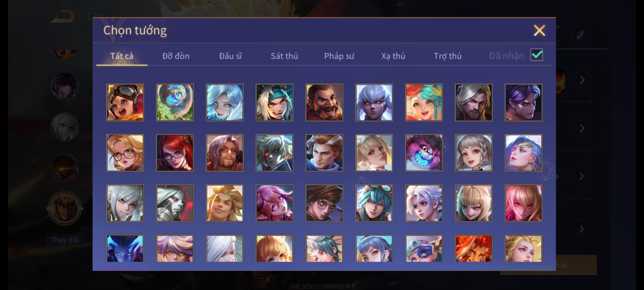
Task: Pick the swirling blue orb nature hero
Action: pyautogui.click(x=175, y=102)
